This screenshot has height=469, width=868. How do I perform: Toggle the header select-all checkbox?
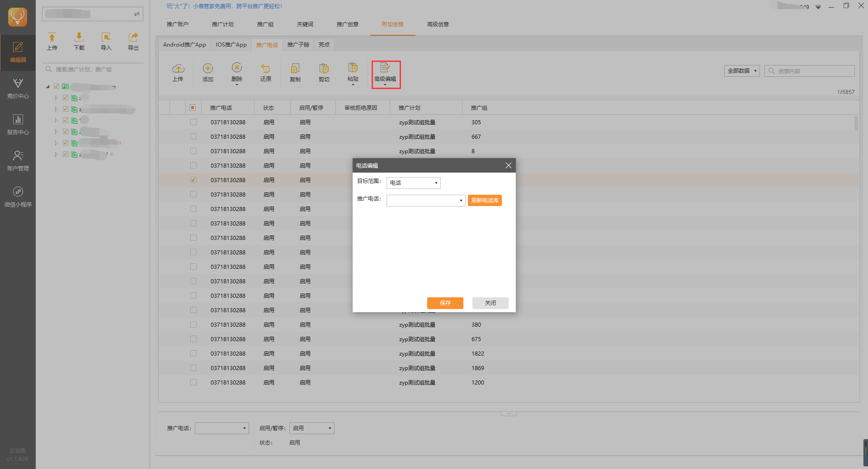click(x=193, y=108)
